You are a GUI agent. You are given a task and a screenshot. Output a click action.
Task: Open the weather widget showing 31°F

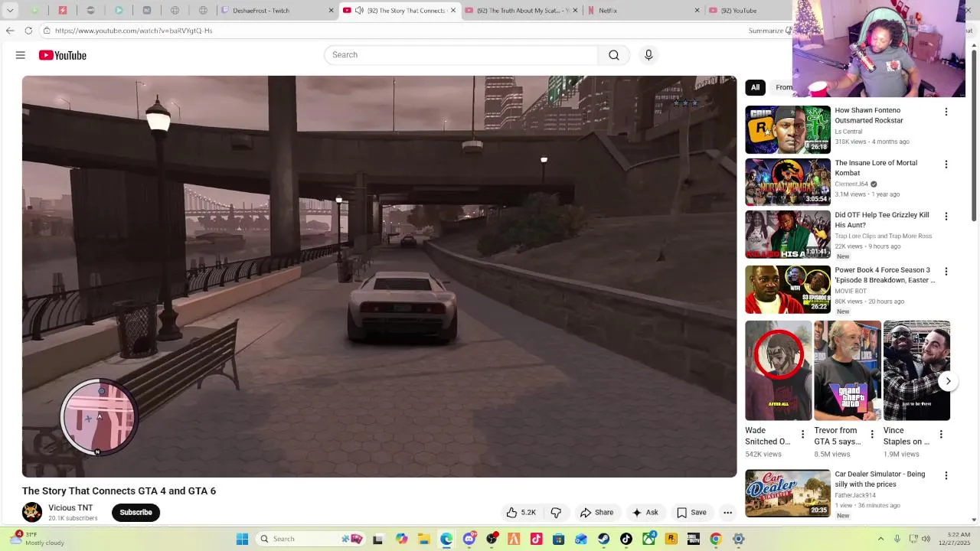(x=37, y=539)
